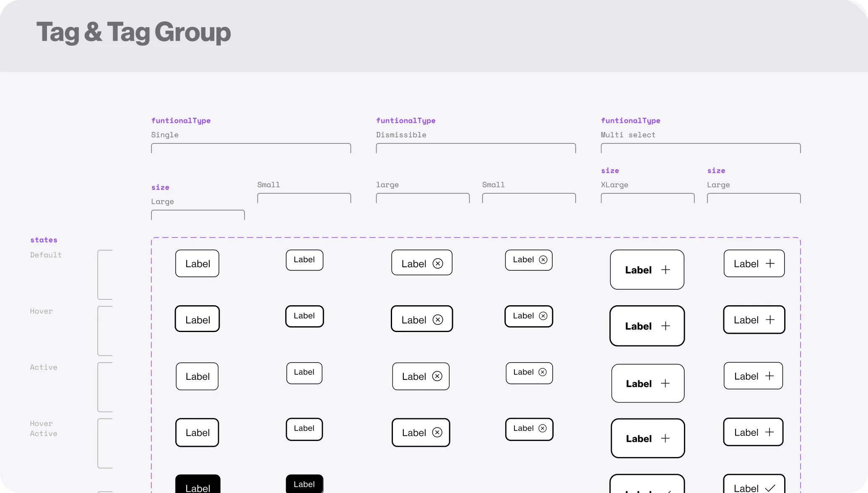The width and height of the screenshot is (868, 493).
Task: Select the Default state Single Large Label tag
Action: pos(198,264)
